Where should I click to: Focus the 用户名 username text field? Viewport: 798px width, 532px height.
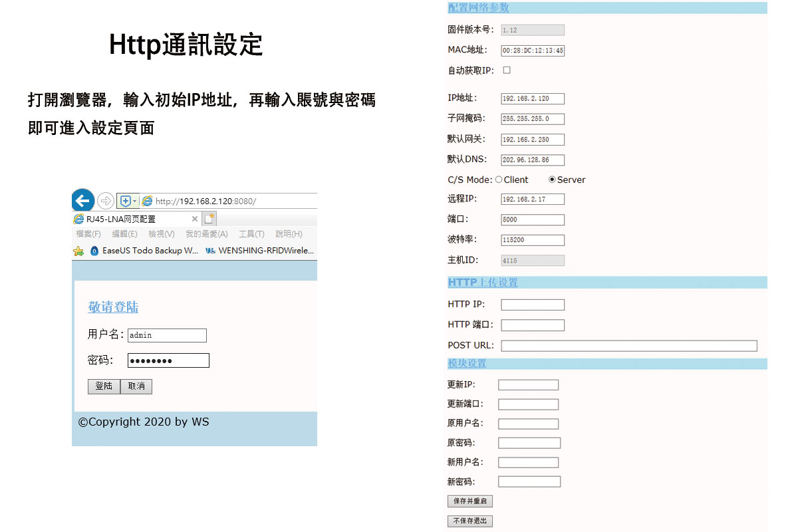(167, 335)
